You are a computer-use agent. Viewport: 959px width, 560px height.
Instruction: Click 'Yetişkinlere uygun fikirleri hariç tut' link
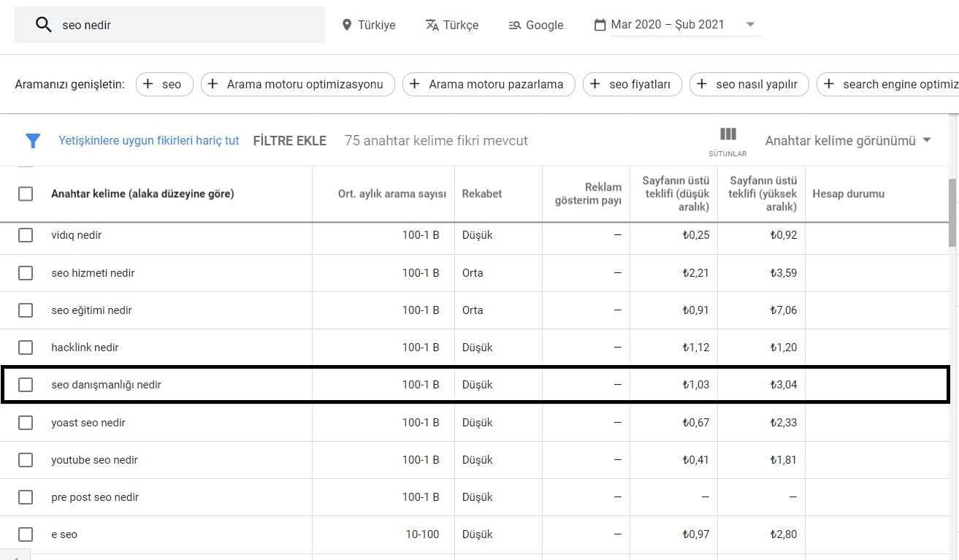(149, 141)
